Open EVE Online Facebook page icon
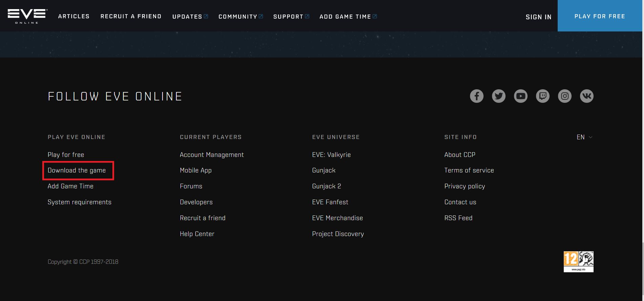Screen dimensions: 644x301 (477, 96)
